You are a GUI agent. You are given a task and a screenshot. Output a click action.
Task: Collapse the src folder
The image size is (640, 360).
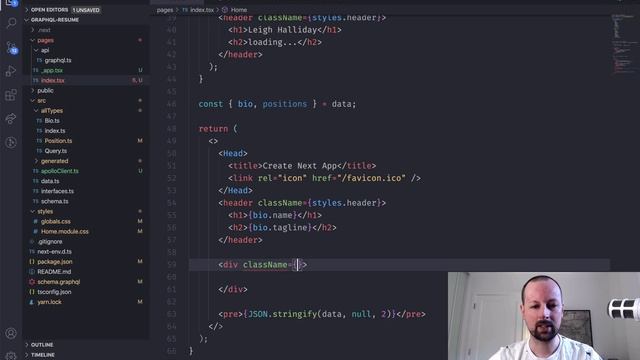(x=33, y=100)
